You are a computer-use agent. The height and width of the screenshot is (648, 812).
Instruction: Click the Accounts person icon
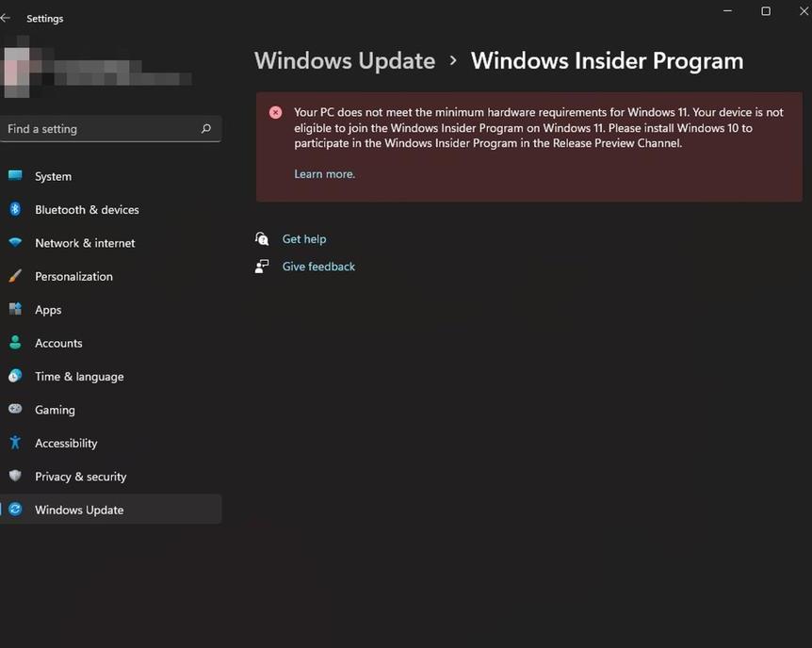point(15,343)
